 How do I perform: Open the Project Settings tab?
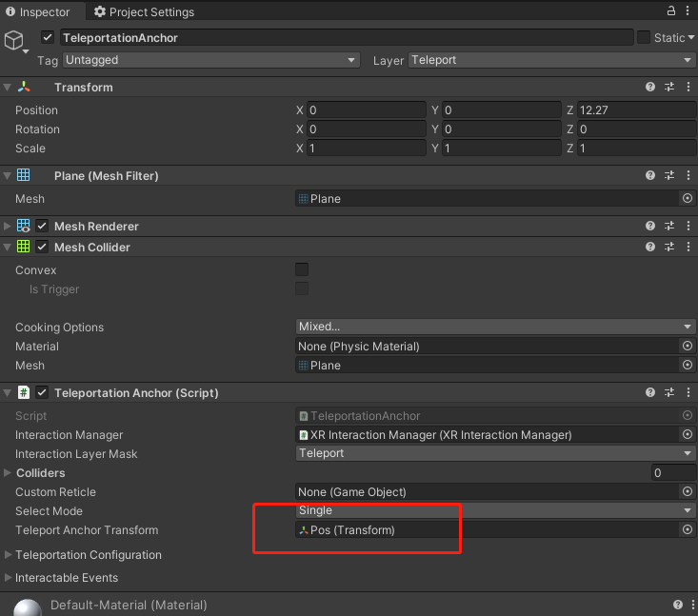point(144,12)
